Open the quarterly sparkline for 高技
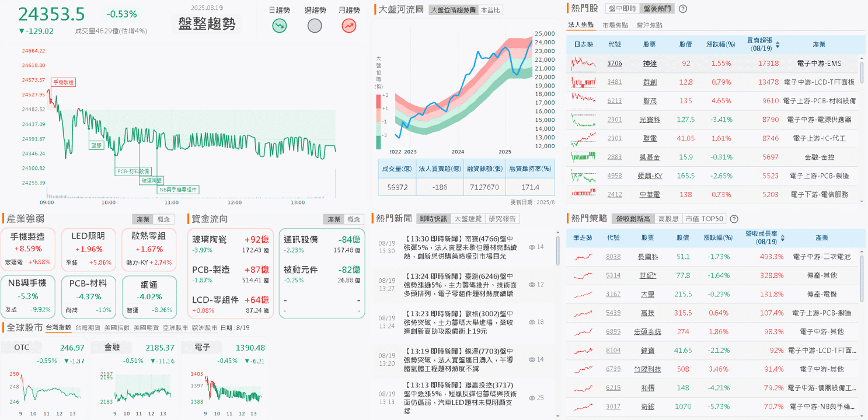This screenshot has height=420, width=868. 584,313
